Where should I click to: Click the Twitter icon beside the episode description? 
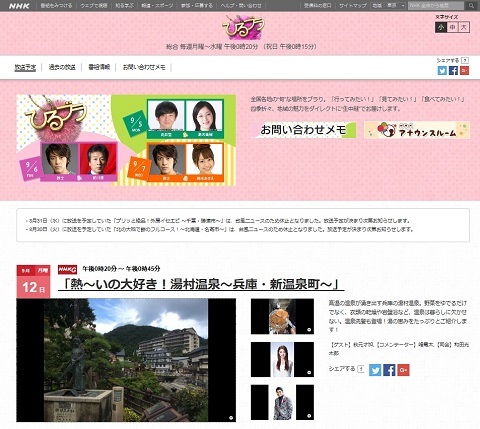[375, 370]
